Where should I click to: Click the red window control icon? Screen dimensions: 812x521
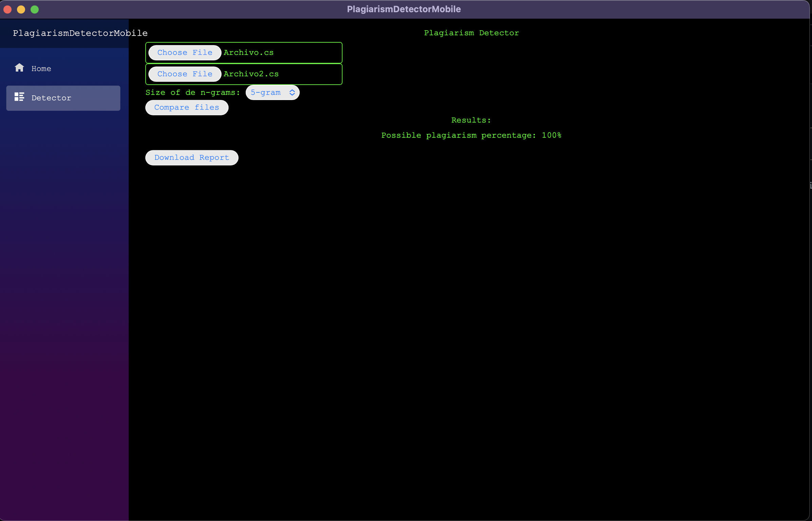[x=7, y=9]
